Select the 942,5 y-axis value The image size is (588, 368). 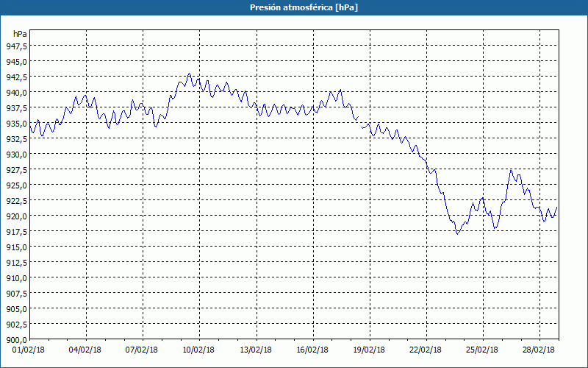(x=16, y=77)
